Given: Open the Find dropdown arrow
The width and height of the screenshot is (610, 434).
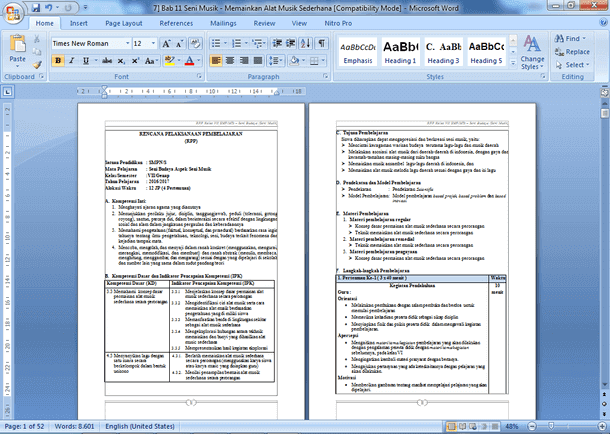Looking at the screenshot, I should click(584, 38).
